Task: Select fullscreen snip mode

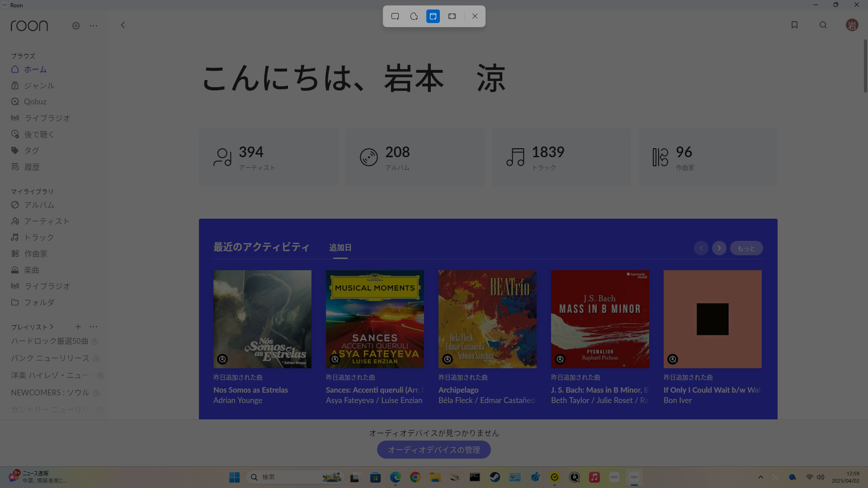Action: (452, 16)
